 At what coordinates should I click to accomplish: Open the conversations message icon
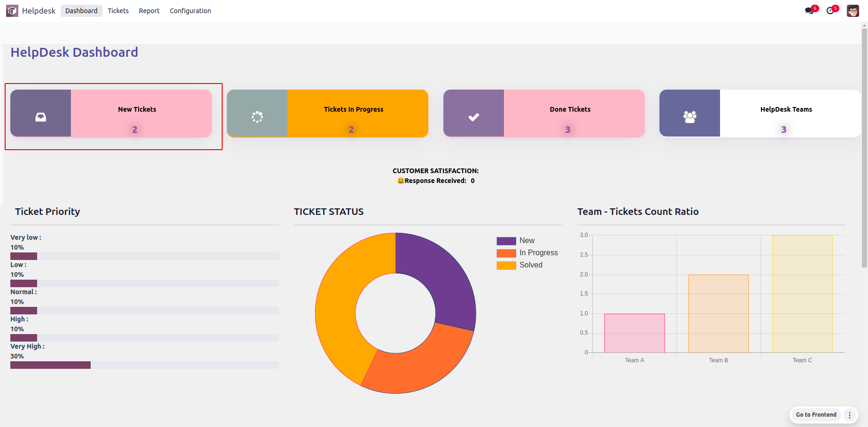(x=809, y=11)
